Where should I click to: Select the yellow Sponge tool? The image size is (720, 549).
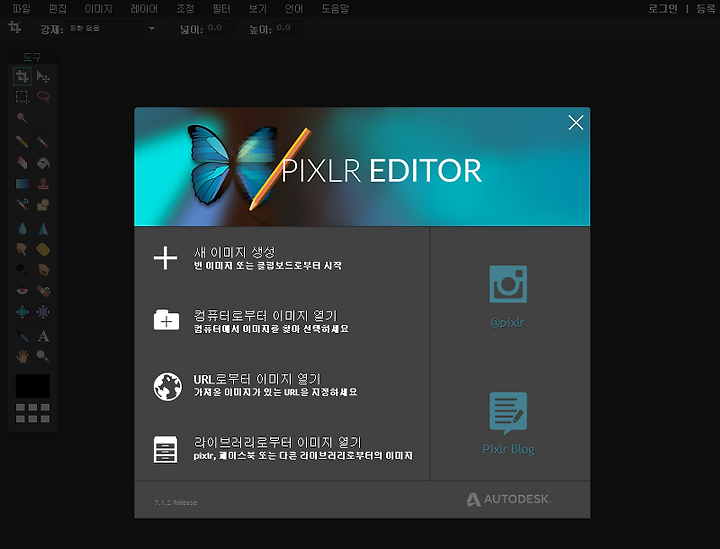pyautogui.click(x=43, y=249)
